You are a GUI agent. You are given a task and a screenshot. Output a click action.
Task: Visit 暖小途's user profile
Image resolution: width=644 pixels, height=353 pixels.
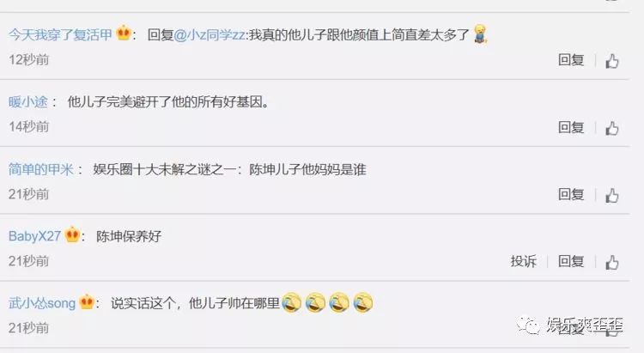tap(28, 101)
